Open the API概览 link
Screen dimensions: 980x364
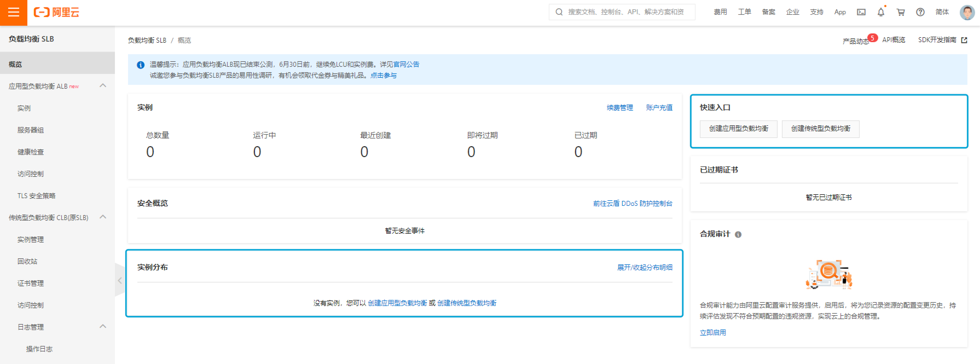(894, 40)
